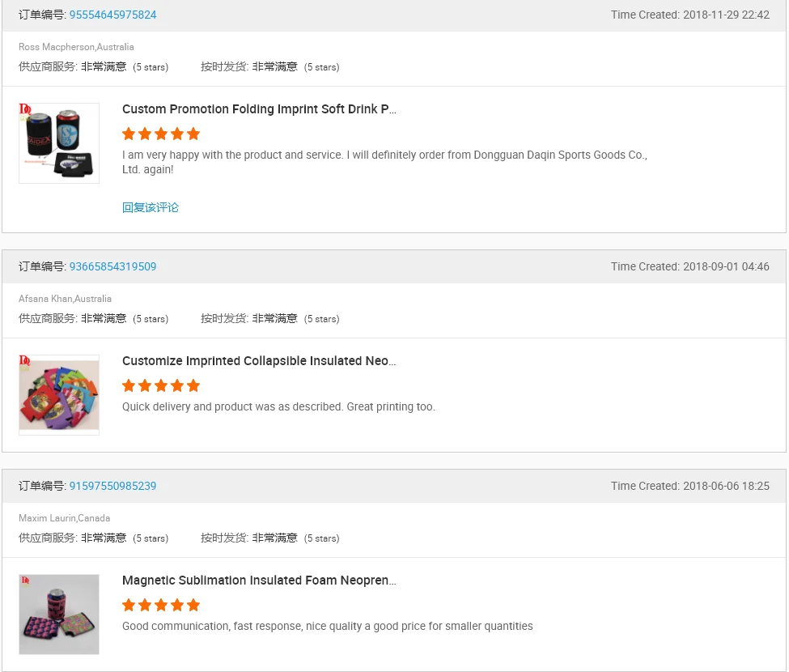Click the last star under the Magnetic Sublimation product

pos(193,605)
